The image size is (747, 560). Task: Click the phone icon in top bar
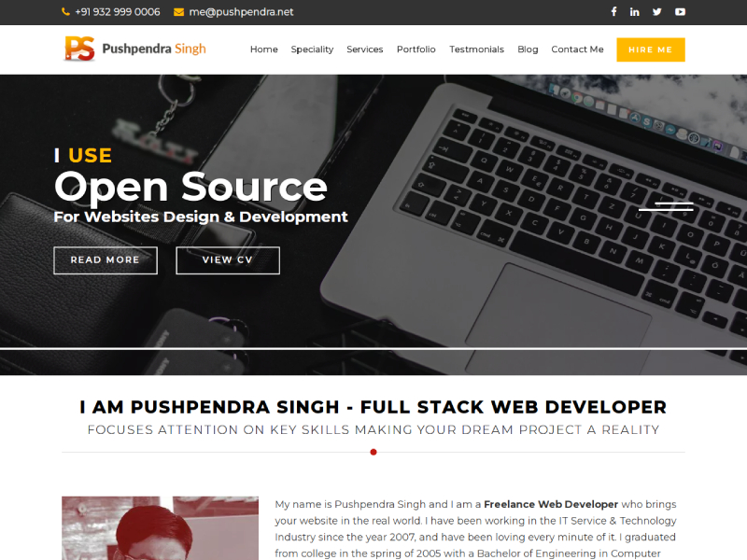(x=65, y=12)
